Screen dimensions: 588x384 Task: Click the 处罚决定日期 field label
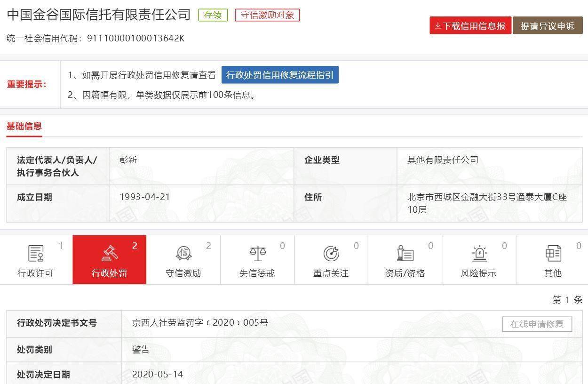coord(43,375)
